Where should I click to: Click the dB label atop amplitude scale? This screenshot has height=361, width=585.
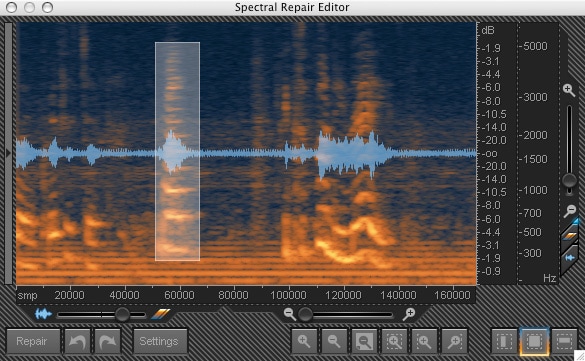point(488,30)
